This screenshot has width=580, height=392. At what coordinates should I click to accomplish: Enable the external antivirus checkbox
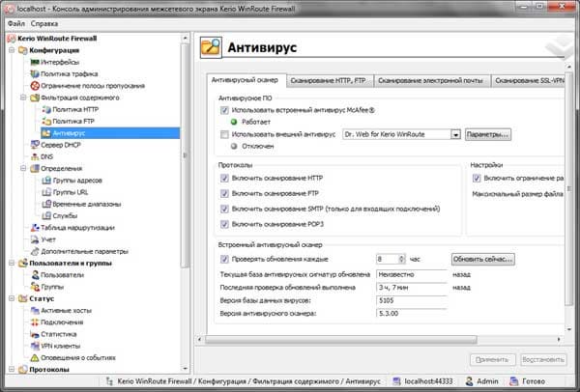coord(224,134)
